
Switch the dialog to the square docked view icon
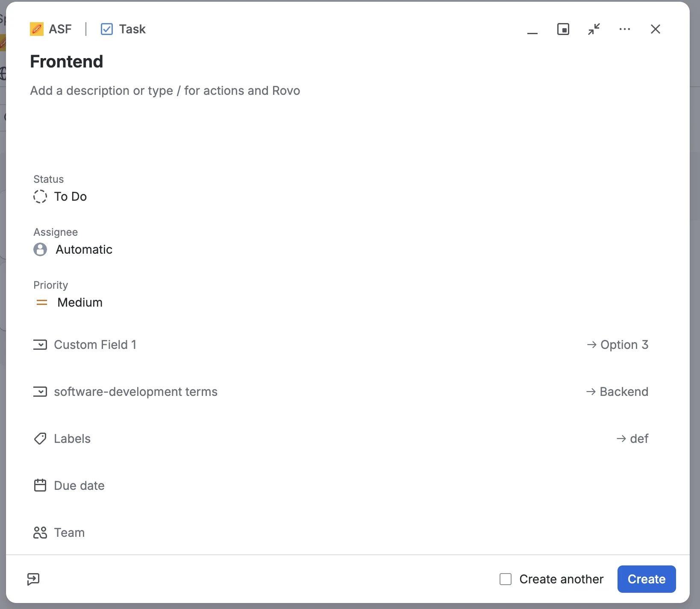click(x=563, y=29)
